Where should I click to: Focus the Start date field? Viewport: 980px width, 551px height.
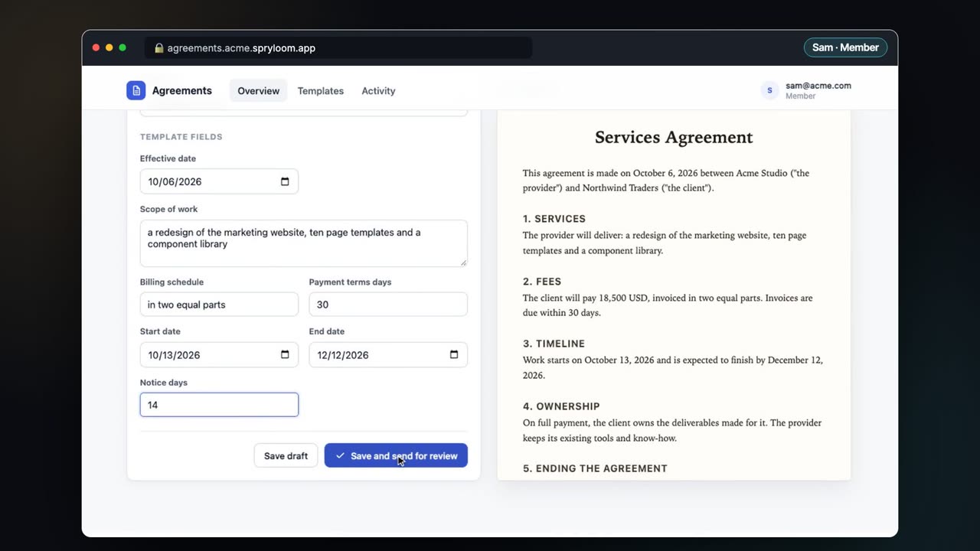pyautogui.click(x=219, y=354)
